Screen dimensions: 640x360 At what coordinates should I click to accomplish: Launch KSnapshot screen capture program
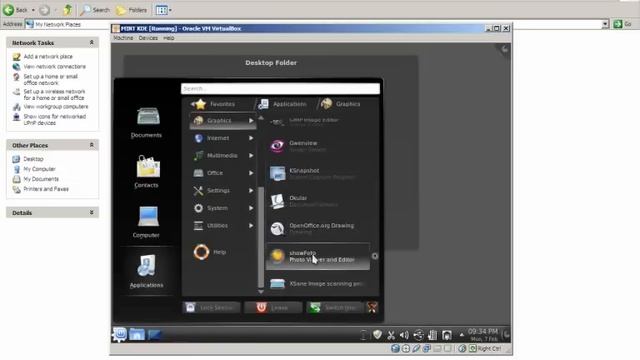[x=318, y=173]
